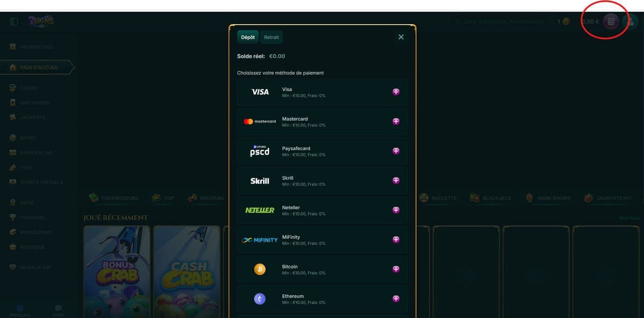Select the Paysafecard pscd logo
Viewport: 644px width, 318px height.
(x=260, y=151)
